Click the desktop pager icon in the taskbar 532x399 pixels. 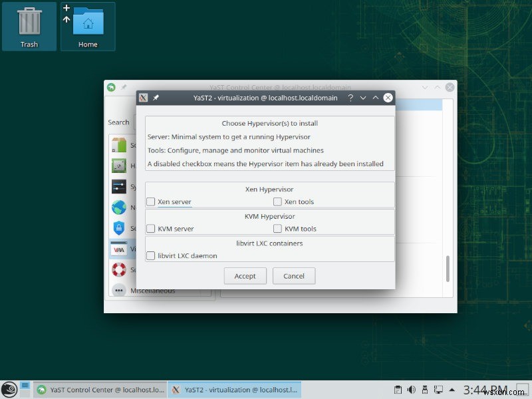pyautogui.click(x=25, y=386)
